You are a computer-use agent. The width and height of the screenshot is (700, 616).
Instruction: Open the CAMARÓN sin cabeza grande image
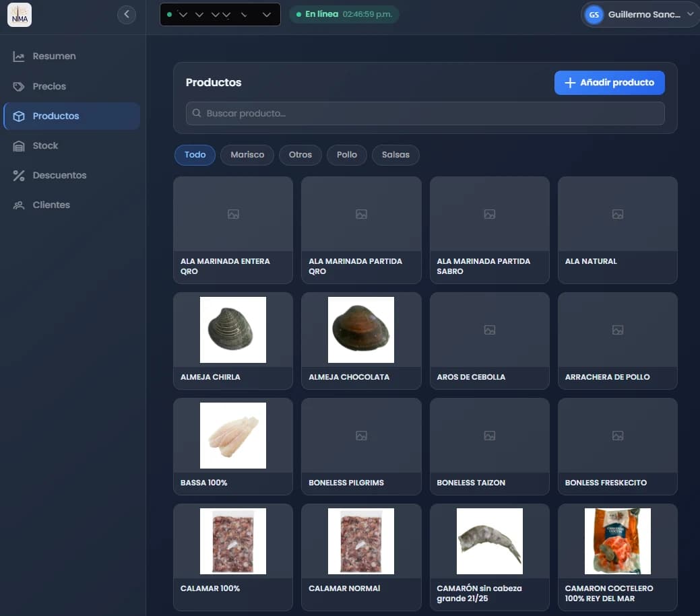(x=490, y=541)
